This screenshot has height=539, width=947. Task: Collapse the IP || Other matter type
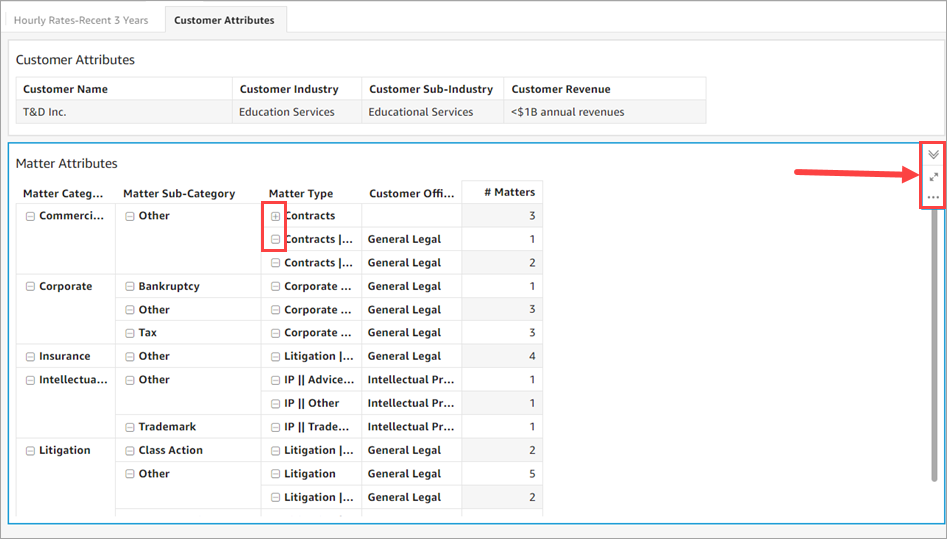coord(275,404)
